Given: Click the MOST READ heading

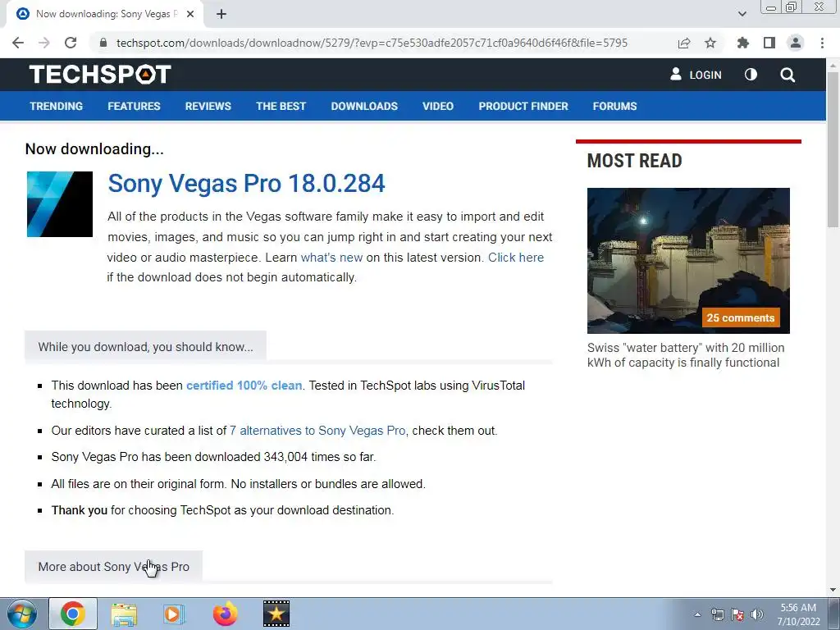Looking at the screenshot, I should pyautogui.click(x=634, y=161).
